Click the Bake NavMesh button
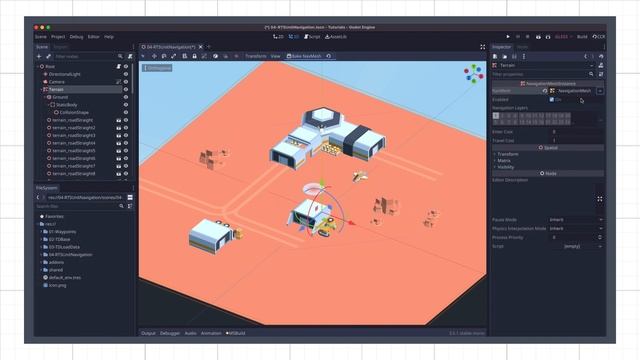The width and height of the screenshot is (640, 360). (x=304, y=56)
